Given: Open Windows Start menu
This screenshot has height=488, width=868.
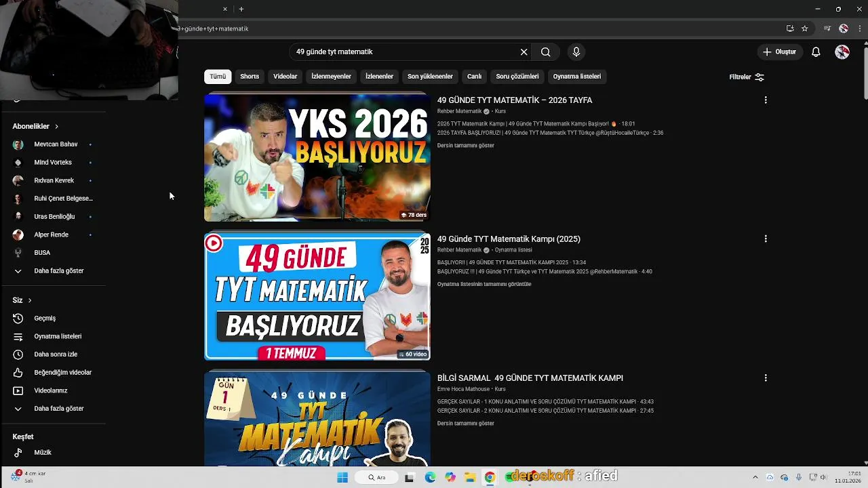Looking at the screenshot, I should 342,477.
